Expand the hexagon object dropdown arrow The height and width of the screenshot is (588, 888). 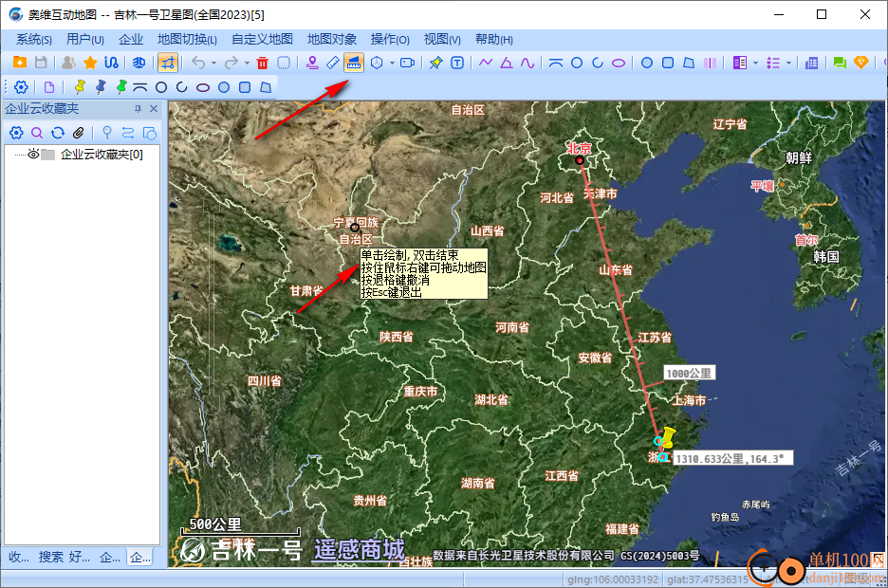pyautogui.click(x=392, y=63)
